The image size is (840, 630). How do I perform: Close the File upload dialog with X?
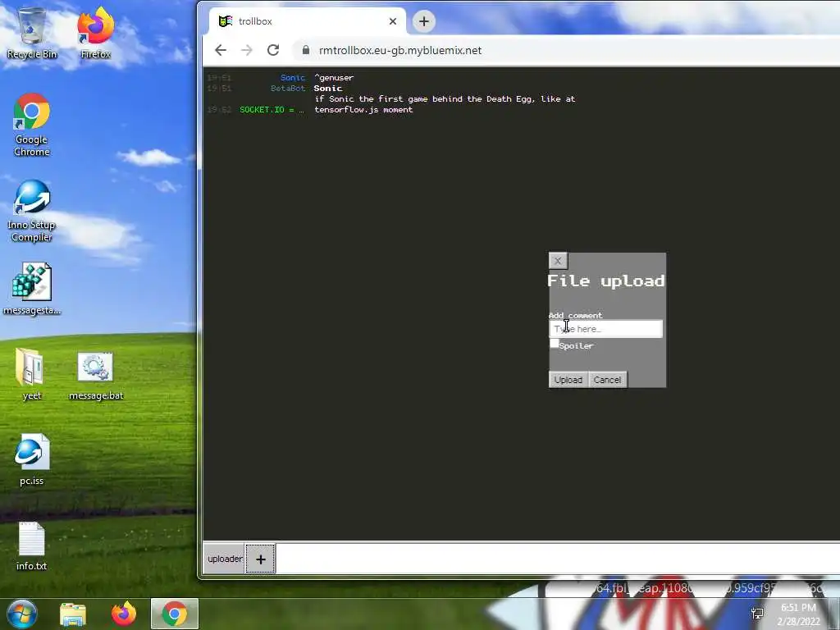coord(558,261)
